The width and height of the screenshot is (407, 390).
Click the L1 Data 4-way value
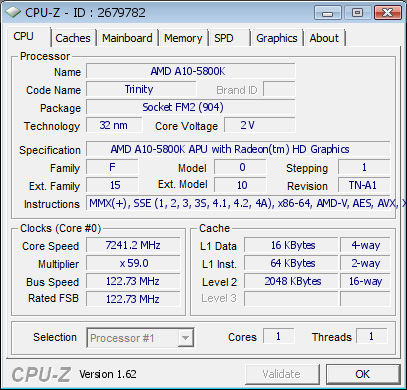[365, 245]
